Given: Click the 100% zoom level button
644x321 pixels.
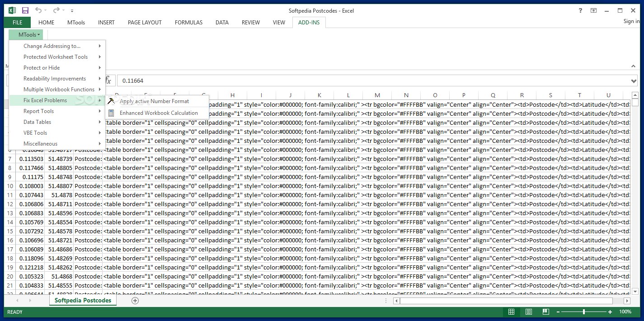Looking at the screenshot, I should tap(625, 312).
